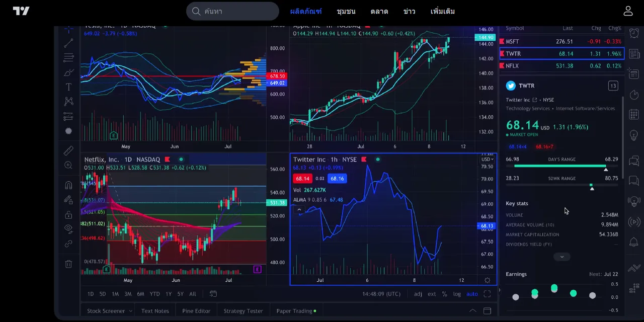This screenshot has height=322, width=644.
Task: Click the go to date icon
Action: (x=213, y=294)
